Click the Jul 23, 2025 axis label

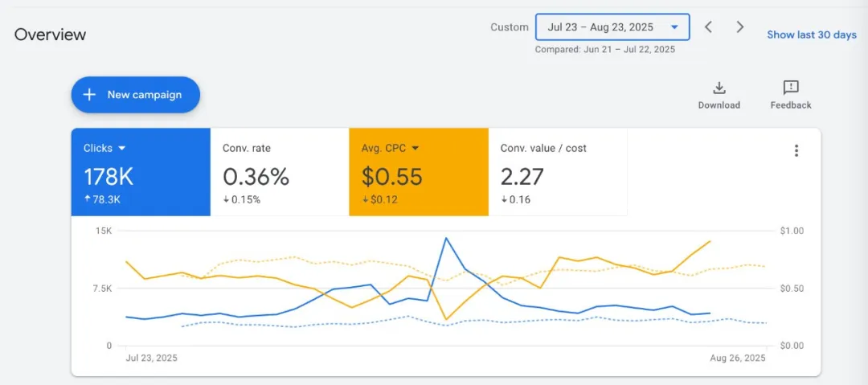point(152,358)
